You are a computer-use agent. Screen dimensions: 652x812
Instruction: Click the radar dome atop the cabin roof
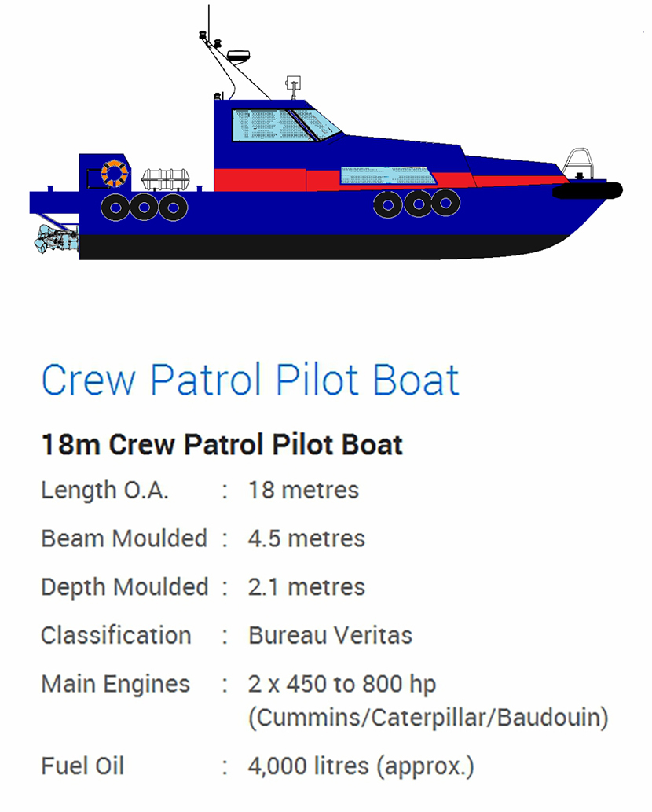point(238,56)
